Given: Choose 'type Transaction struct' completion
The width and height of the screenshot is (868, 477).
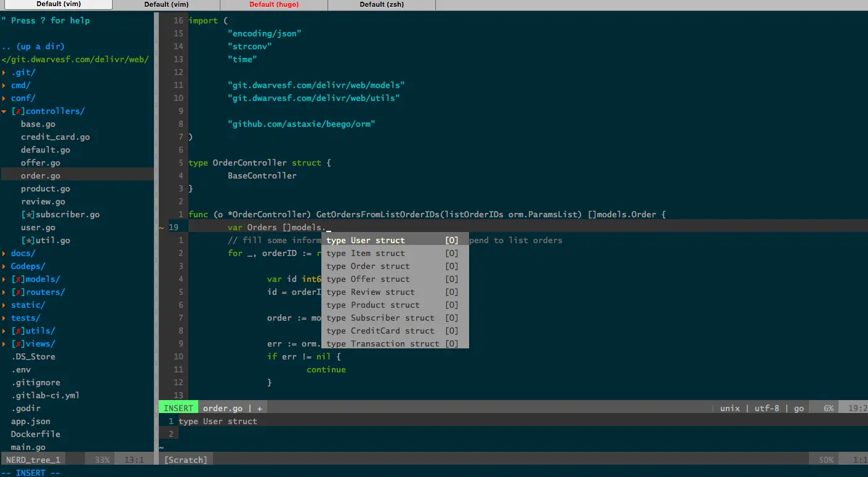Looking at the screenshot, I should pyautogui.click(x=395, y=343).
